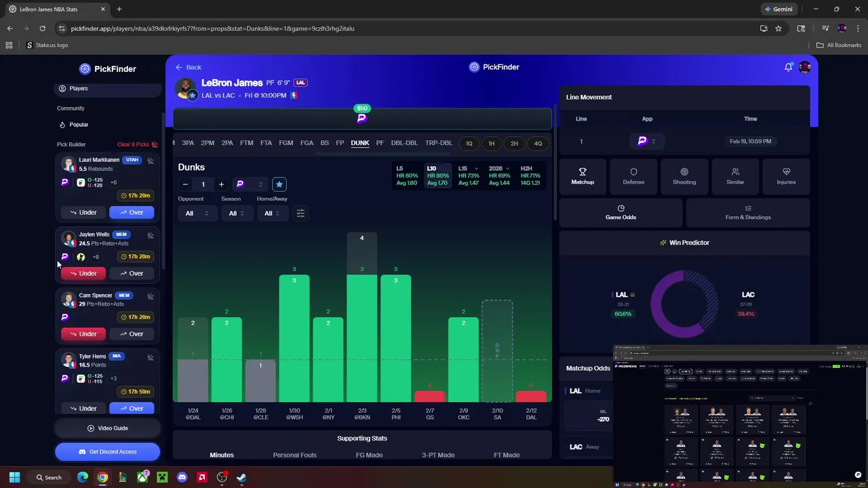The width and height of the screenshot is (868, 488).
Task: Click the PickFinder sidebar logo
Action: point(107,68)
